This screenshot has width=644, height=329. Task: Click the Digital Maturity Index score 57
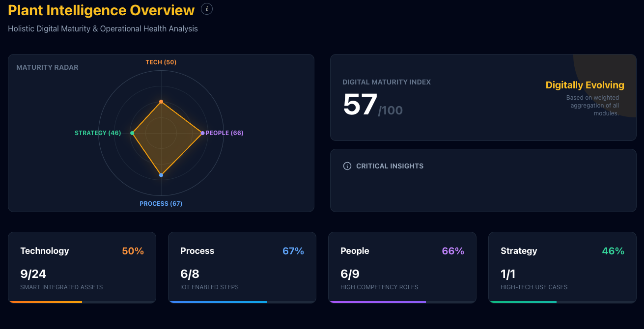point(360,105)
